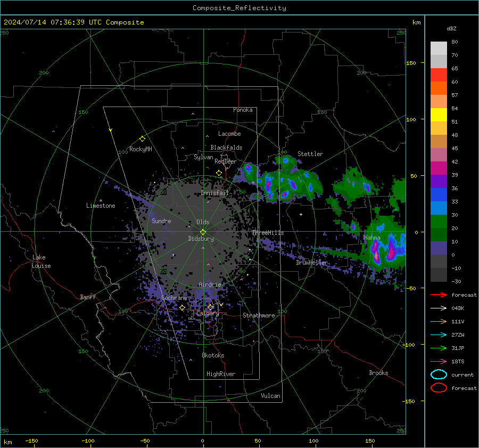Viewport: 479px width, 448px height.
Task: Click the green 31JP arrow legend icon
Action: [x=439, y=348]
